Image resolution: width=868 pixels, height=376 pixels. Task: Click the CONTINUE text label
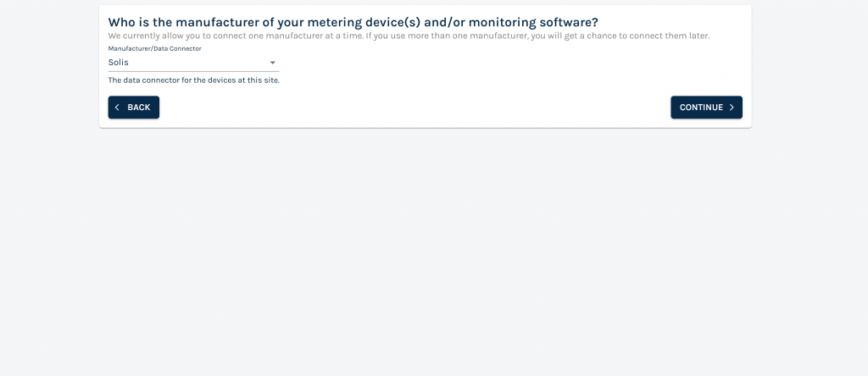tap(701, 108)
